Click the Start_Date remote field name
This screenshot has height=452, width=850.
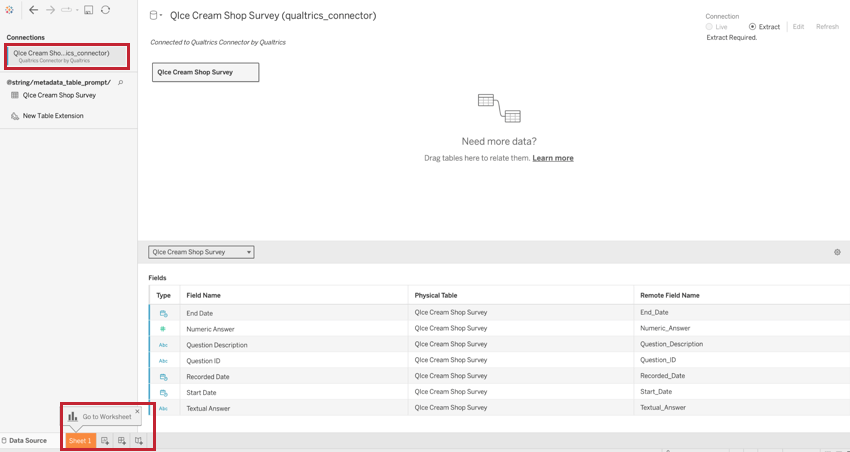(656, 391)
